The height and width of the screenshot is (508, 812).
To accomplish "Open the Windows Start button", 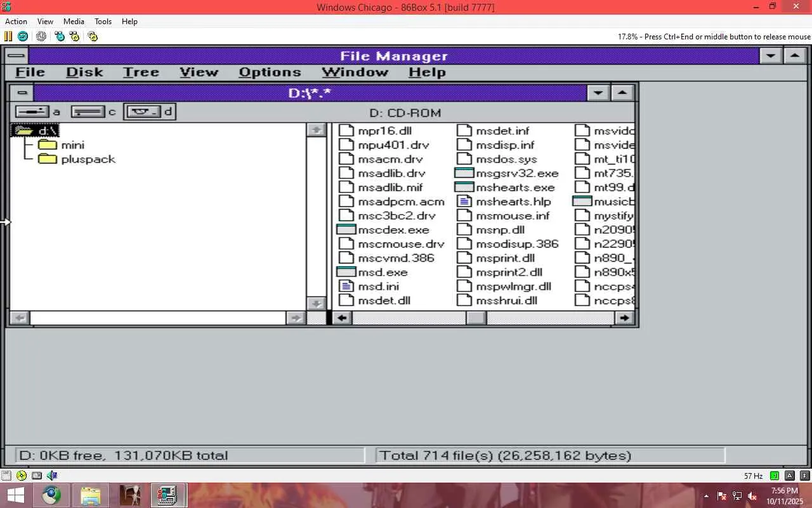I will (15, 495).
